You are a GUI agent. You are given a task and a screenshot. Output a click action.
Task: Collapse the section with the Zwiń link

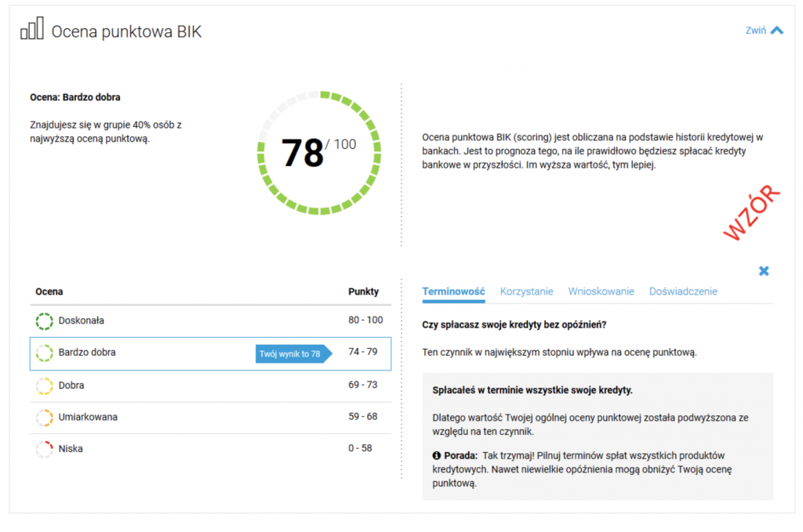coord(755,31)
